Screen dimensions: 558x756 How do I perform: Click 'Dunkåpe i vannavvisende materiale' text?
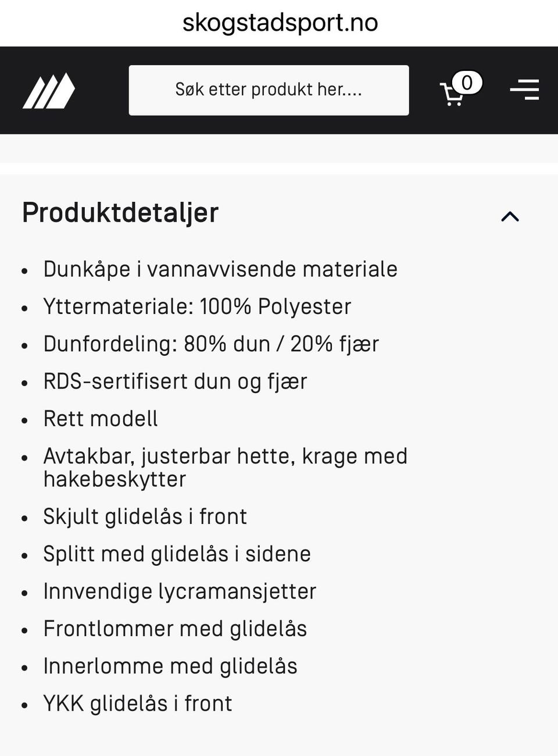coord(220,269)
